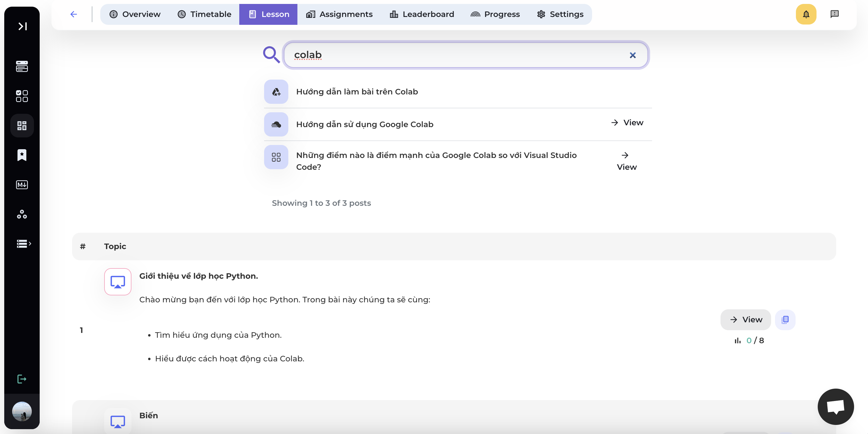Open the Google Colab vs Visual Studio question
Image resolution: width=868 pixels, height=434 pixels.
[436, 161]
